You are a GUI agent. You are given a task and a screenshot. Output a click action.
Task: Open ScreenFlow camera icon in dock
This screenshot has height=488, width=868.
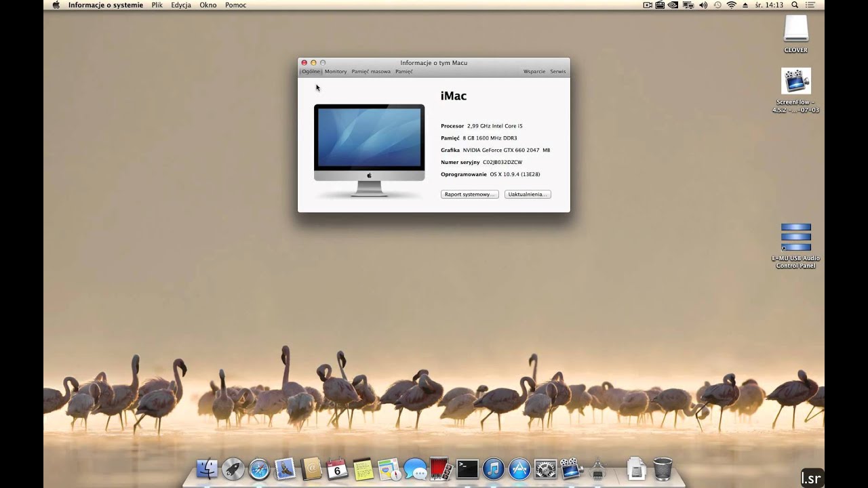click(571, 468)
